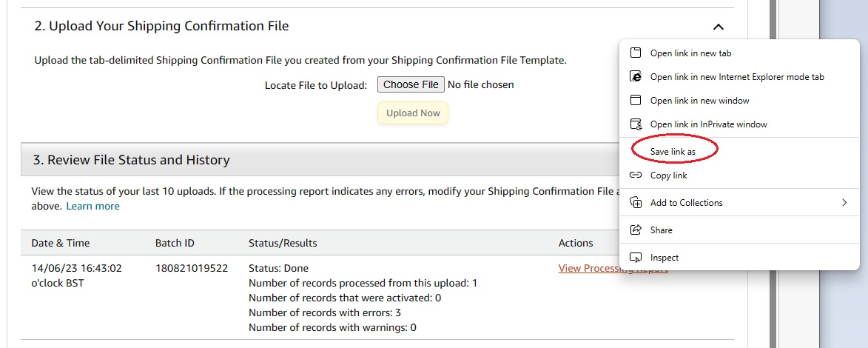Click the new tab icon in context menu
Screen dimensions: 868x348
pos(636,53)
